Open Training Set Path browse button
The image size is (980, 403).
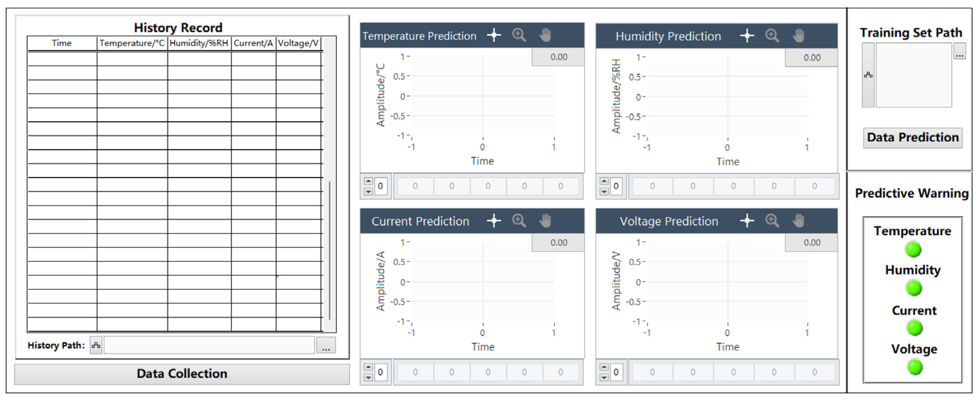(x=959, y=51)
